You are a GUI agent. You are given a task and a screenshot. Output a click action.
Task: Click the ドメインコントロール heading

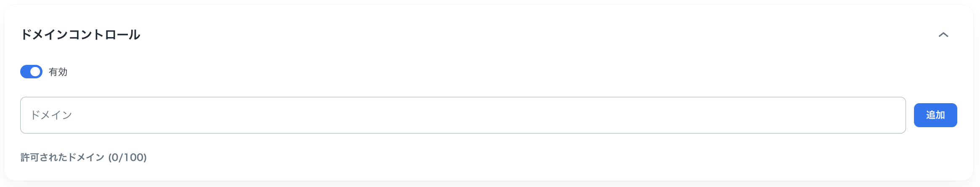click(80, 35)
